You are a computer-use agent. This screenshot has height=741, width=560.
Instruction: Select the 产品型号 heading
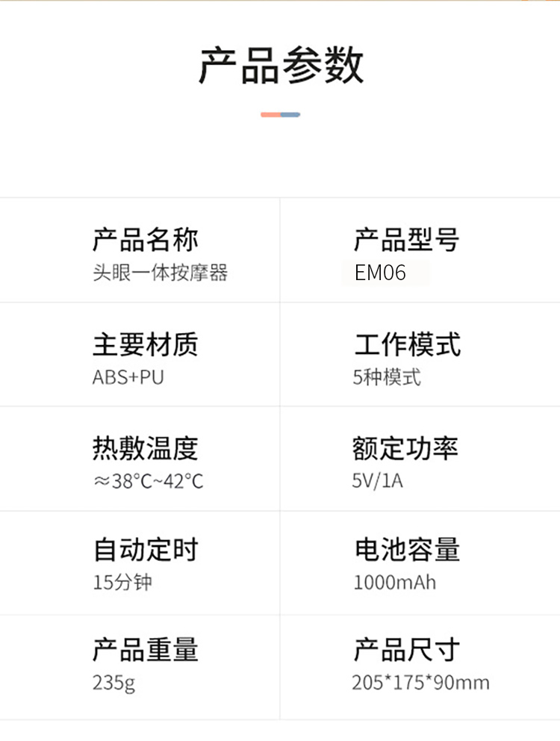406,241
